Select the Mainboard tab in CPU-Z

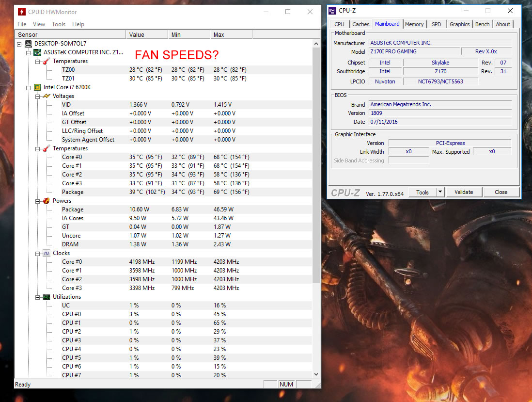(x=387, y=24)
